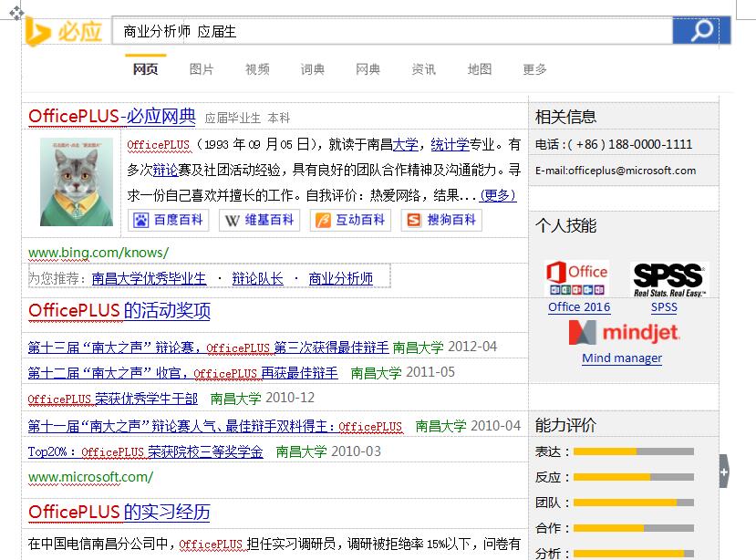Expand the bio via (更多) link
The image size is (756, 560).
[x=498, y=195]
